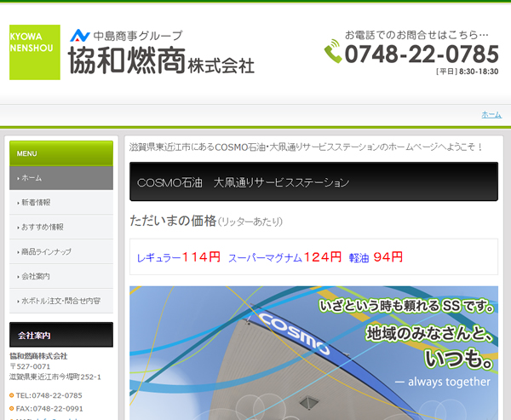Open 商品ラインナップ menu item
Image resolution: width=511 pixels, height=420 pixels.
tap(61, 251)
